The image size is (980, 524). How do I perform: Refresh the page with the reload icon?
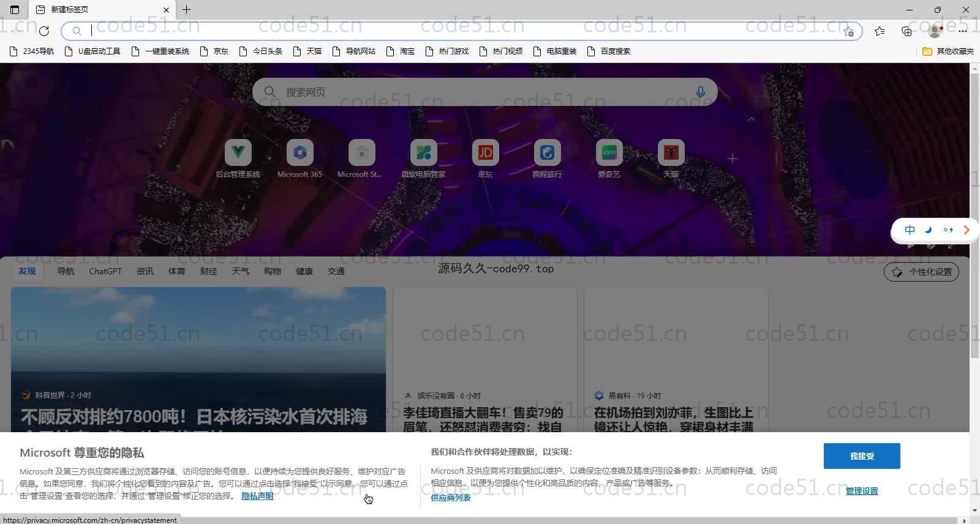pos(44,31)
